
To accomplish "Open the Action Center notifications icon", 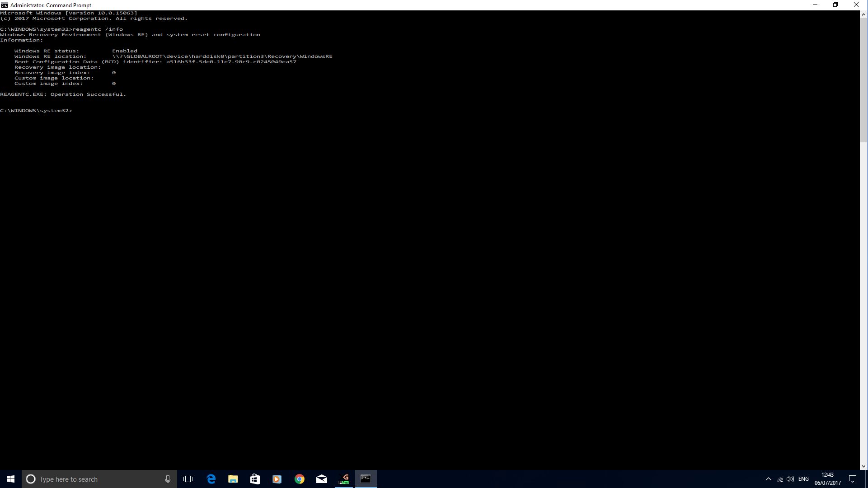I will click(x=853, y=479).
